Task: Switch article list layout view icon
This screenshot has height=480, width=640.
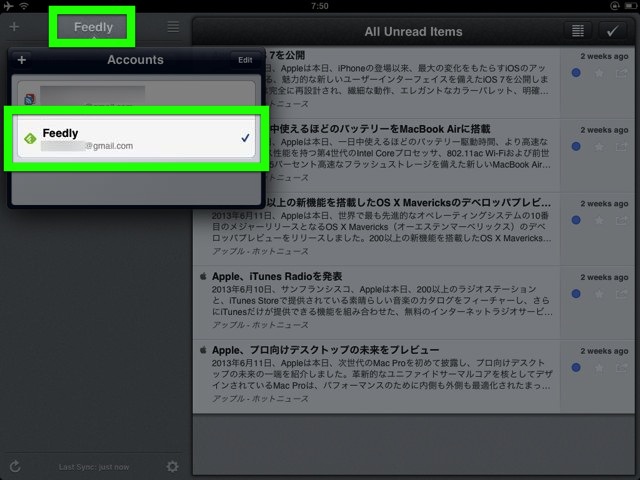Action: [578, 31]
